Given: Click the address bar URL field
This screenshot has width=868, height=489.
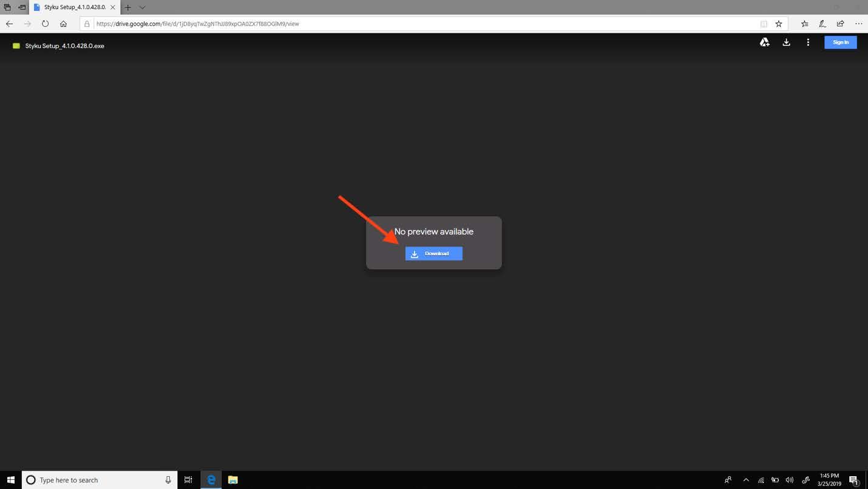Looking at the screenshot, I should (425, 24).
